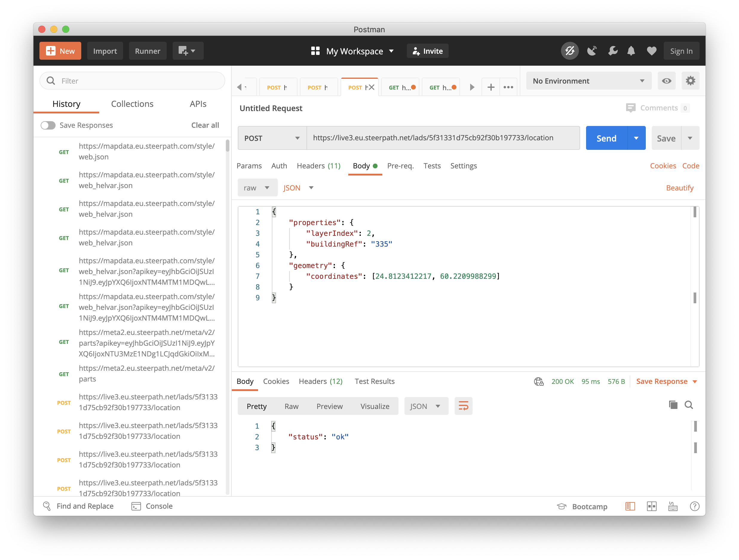739x560 pixels.
Task: Copy response with the copy icon
Action: [x=673, y=405]
